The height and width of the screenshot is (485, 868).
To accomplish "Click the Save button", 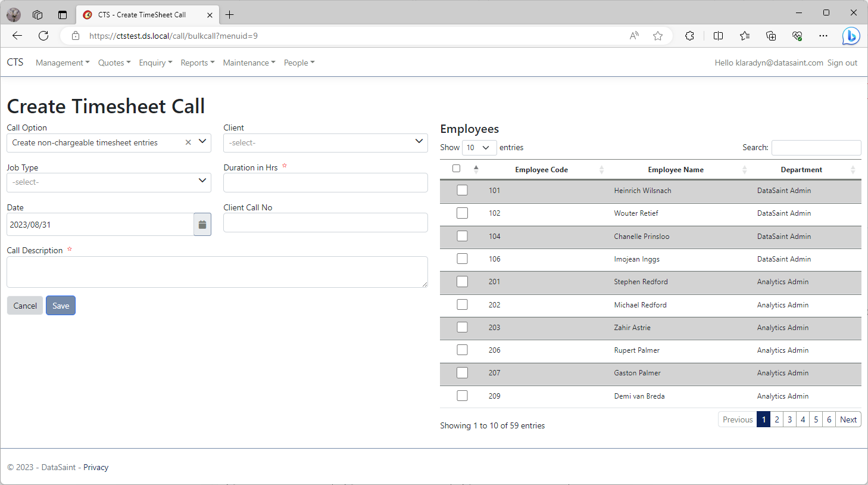I will coord(61,306).
